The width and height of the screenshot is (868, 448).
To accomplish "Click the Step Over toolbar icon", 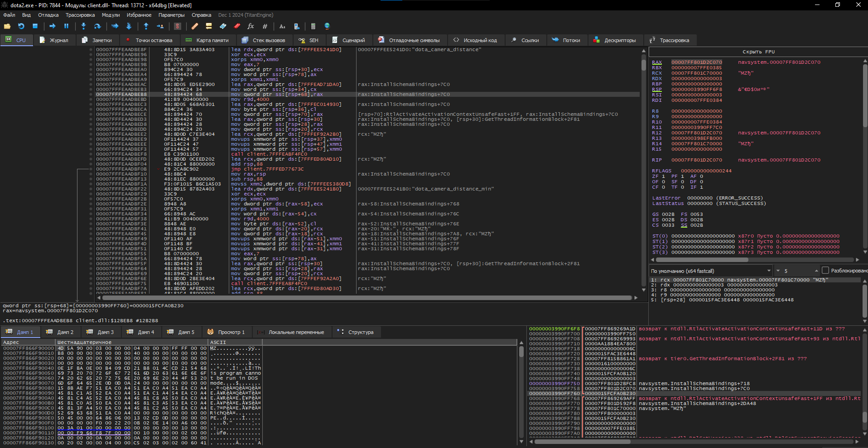I will coord(97,26).
